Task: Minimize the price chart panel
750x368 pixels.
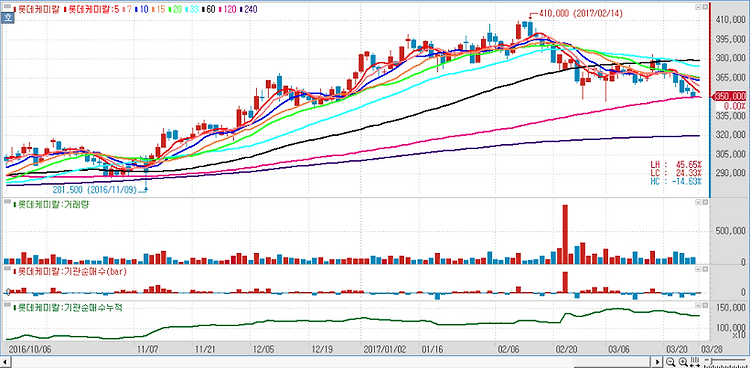Action: [x=698, y=7]
